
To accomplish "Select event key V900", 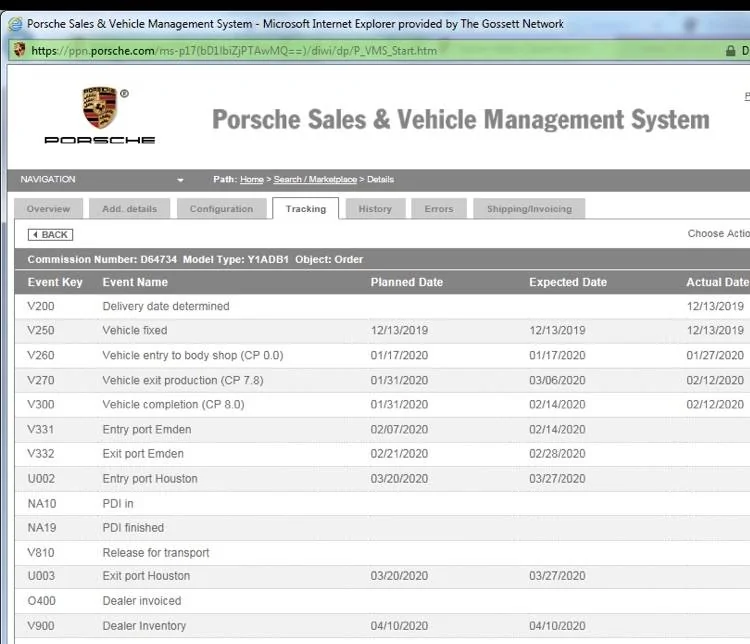I will tap(41, 626).
